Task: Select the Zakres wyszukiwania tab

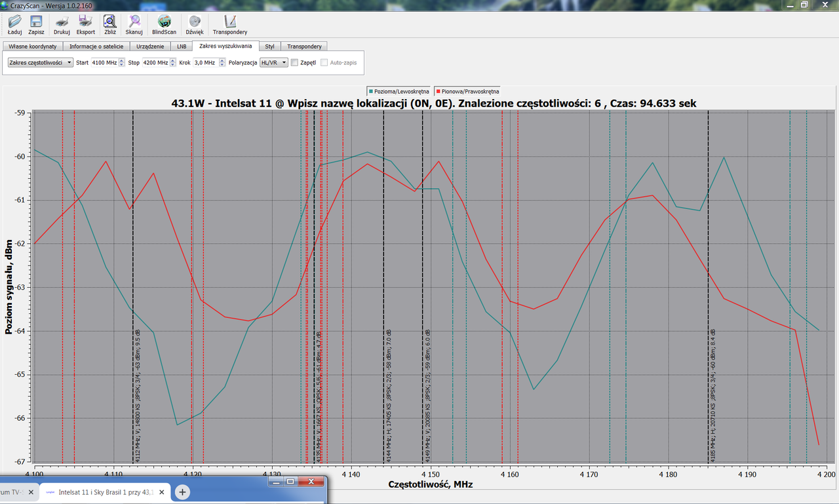Action: click(225, 46)
